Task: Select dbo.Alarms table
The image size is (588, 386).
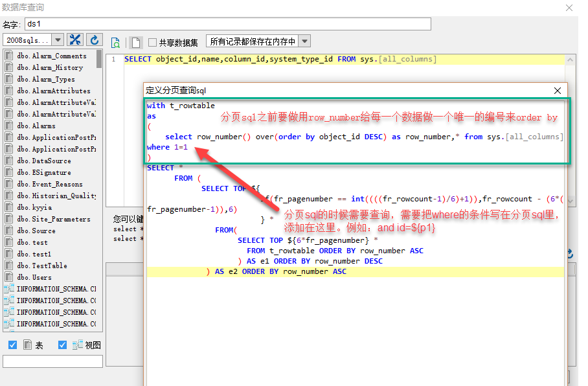Action: [36, 126]
